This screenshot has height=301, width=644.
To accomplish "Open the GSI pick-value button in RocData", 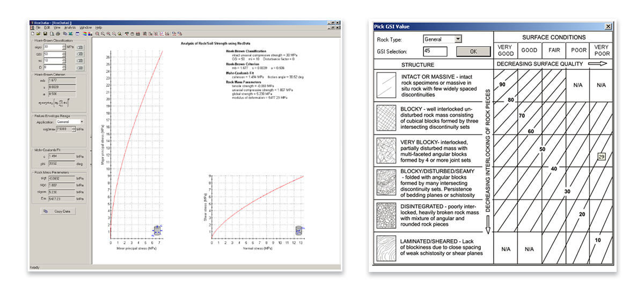I will (x=79, y=54).
